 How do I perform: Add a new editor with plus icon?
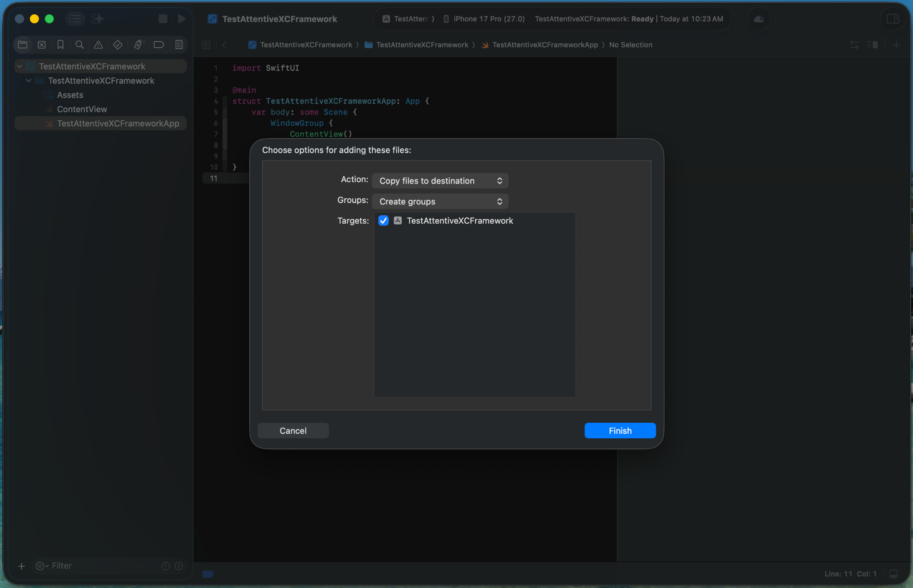[897, 45]
